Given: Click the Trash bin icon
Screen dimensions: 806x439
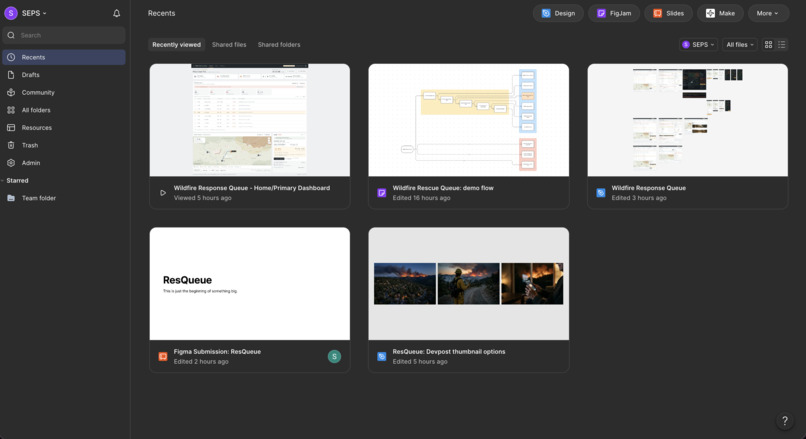Looking at the screenshot, I should [11, 145].
